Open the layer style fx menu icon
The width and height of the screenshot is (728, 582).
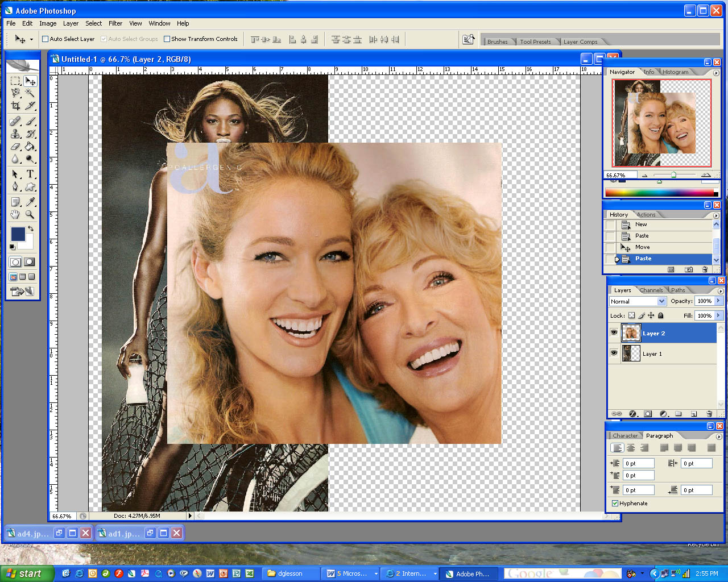click(x=632, y=414)
